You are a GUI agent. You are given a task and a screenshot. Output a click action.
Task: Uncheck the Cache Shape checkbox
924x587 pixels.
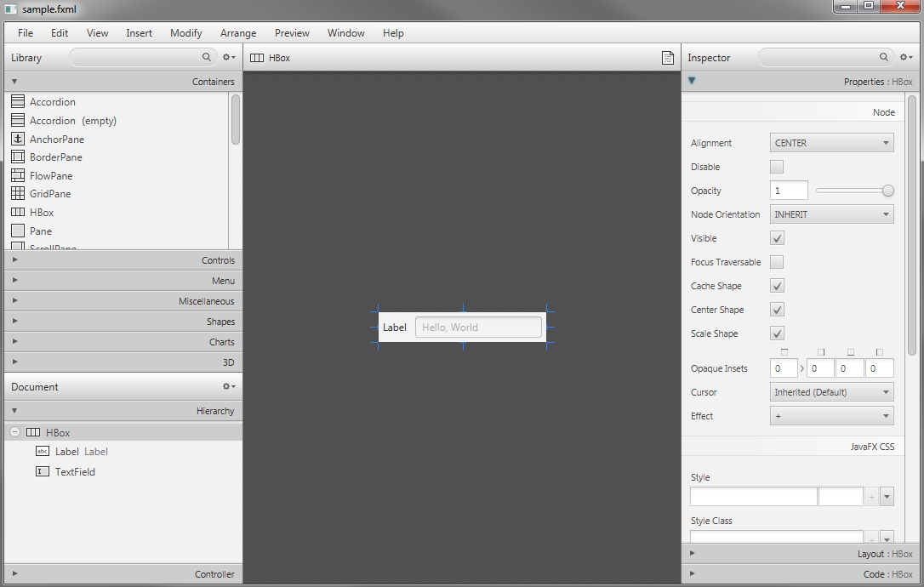point(776,286)
